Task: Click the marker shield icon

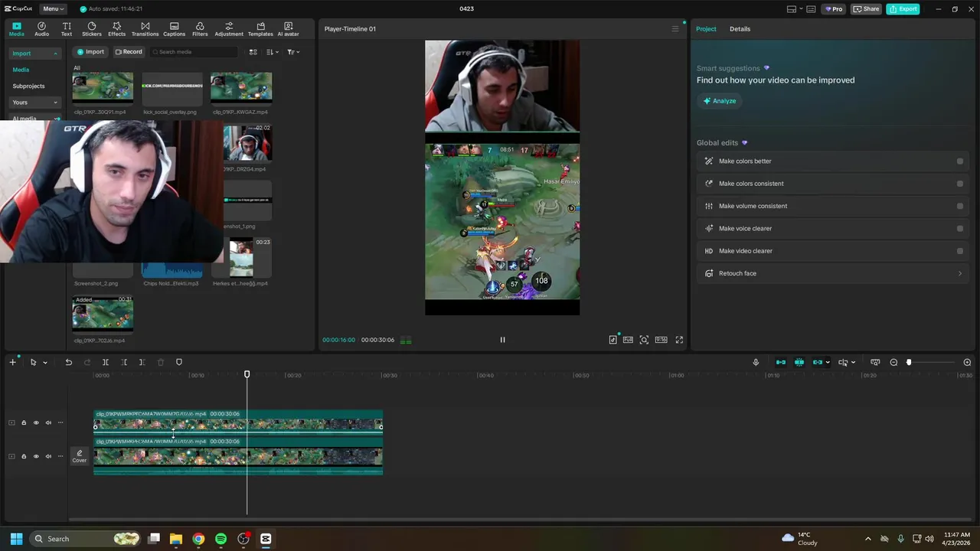Action: 179,362
